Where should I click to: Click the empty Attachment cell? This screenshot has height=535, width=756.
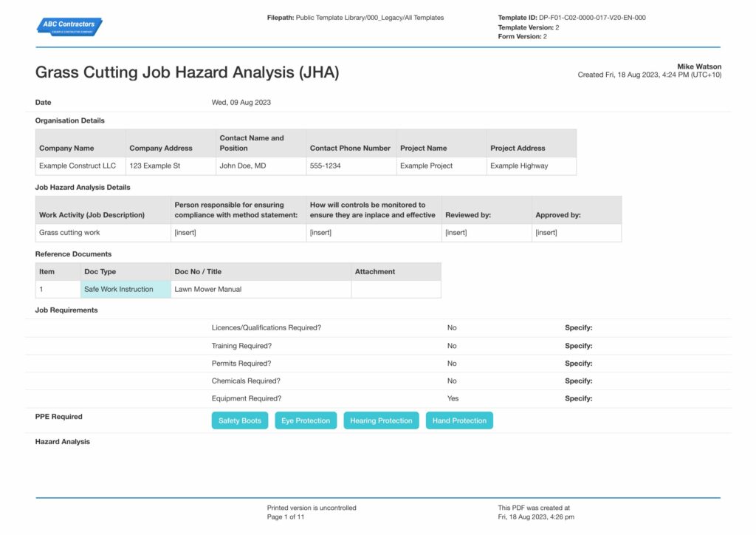coord(396,290)
